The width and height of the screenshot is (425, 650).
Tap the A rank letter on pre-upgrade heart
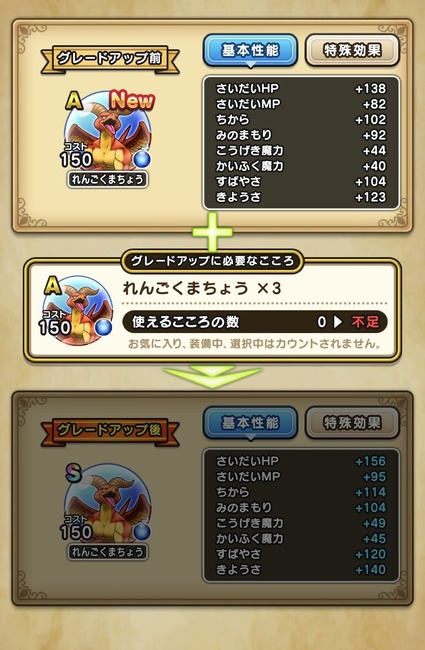(x=74, y=101)
